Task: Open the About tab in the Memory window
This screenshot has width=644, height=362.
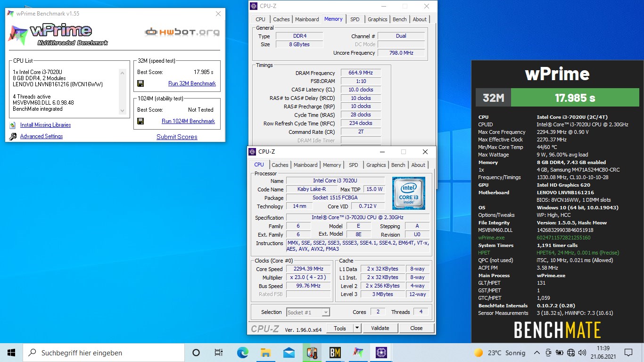Action: [420, 19]
